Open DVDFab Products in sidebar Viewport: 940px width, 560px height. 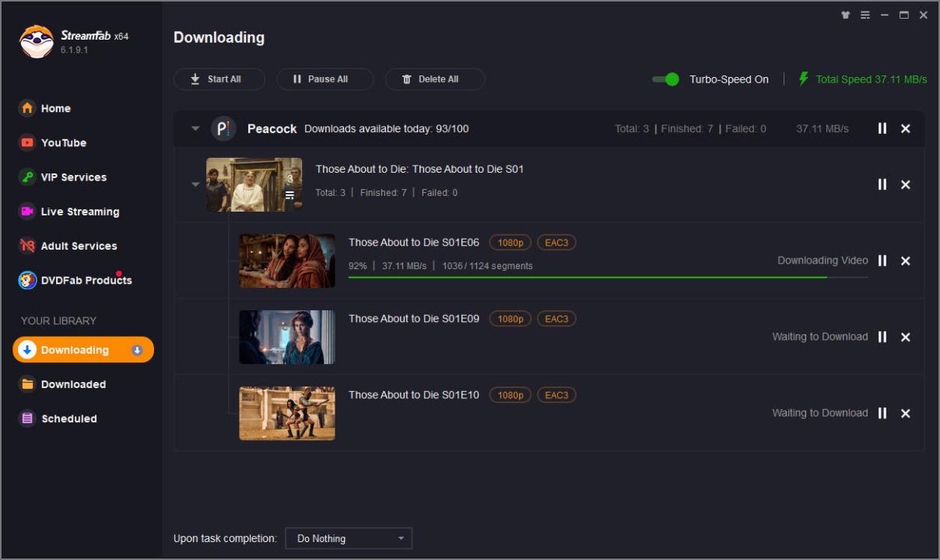pyautogui.click(x=75, y=280)
